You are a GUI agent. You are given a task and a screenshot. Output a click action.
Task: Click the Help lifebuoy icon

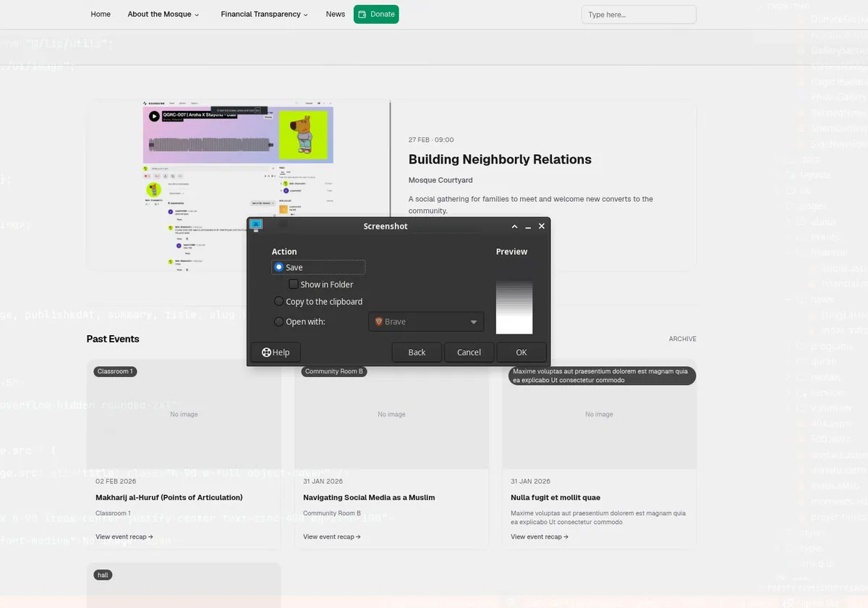(x=266, y=352)
